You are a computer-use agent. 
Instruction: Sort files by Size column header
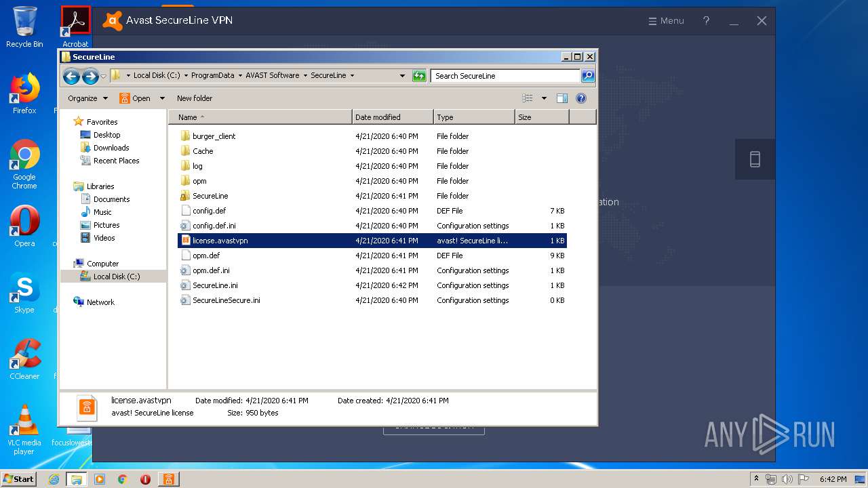542,117
